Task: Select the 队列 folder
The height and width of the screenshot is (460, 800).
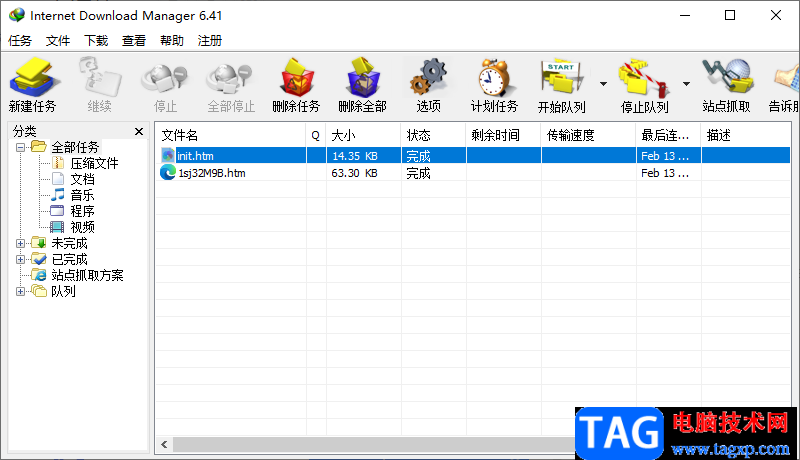Action: (63, 291)
